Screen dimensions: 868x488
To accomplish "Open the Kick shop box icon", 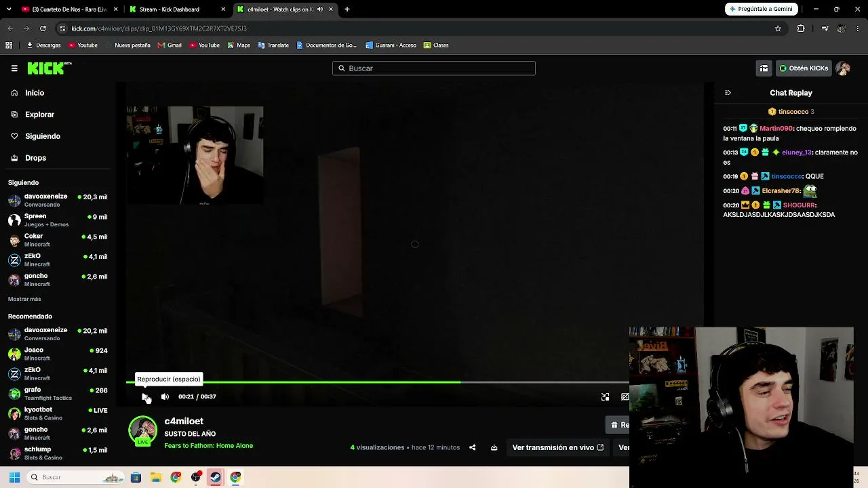I will pos(764,68).
